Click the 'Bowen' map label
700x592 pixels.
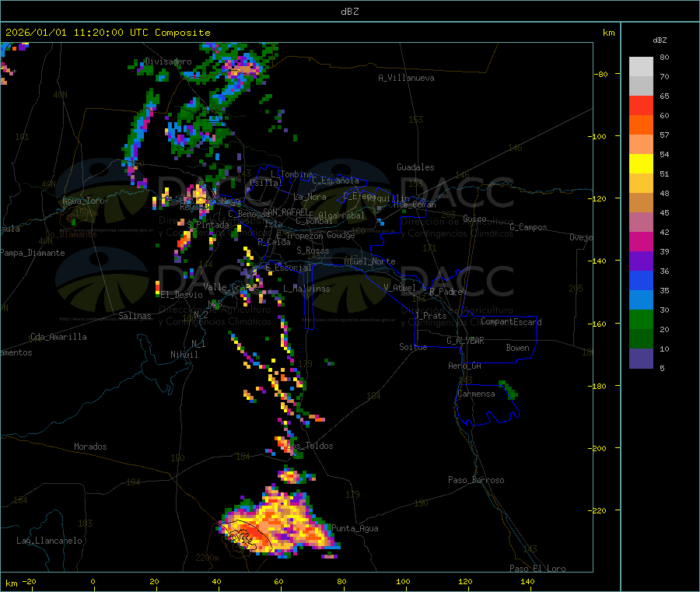point(517,348)
